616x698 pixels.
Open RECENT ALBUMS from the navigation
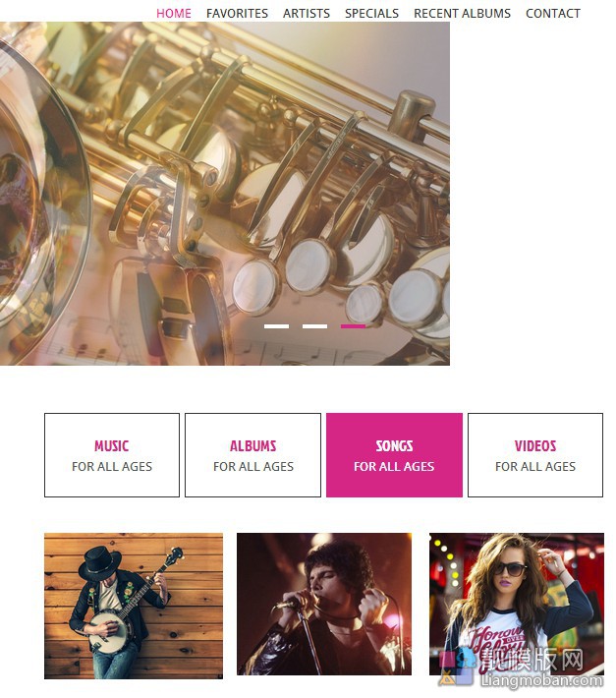(x=462, y=14)
